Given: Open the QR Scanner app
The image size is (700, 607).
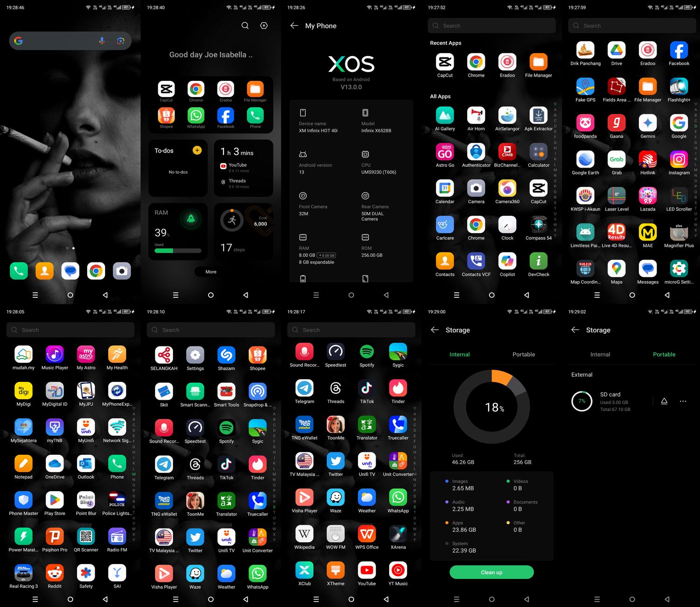Looking at the screenshot, I should 86,536.
